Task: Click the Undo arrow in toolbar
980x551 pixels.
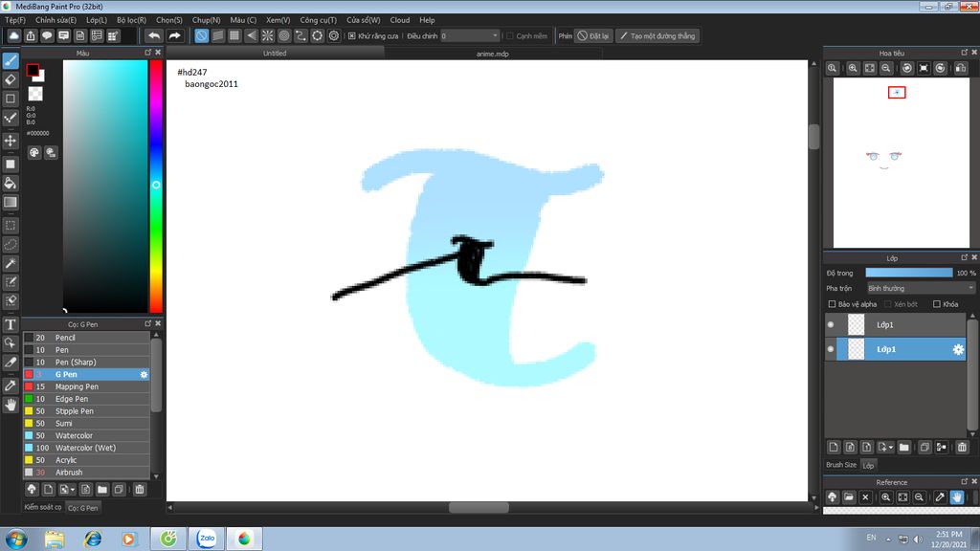Action: coord(154,35)
